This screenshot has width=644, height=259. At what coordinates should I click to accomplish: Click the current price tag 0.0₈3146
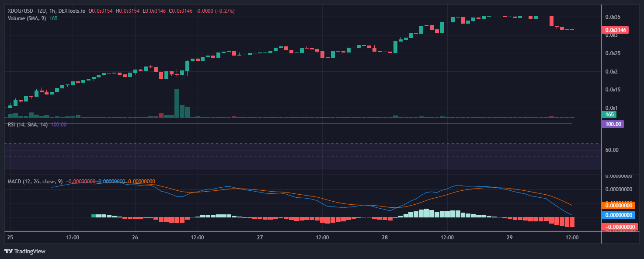point(615,30)
